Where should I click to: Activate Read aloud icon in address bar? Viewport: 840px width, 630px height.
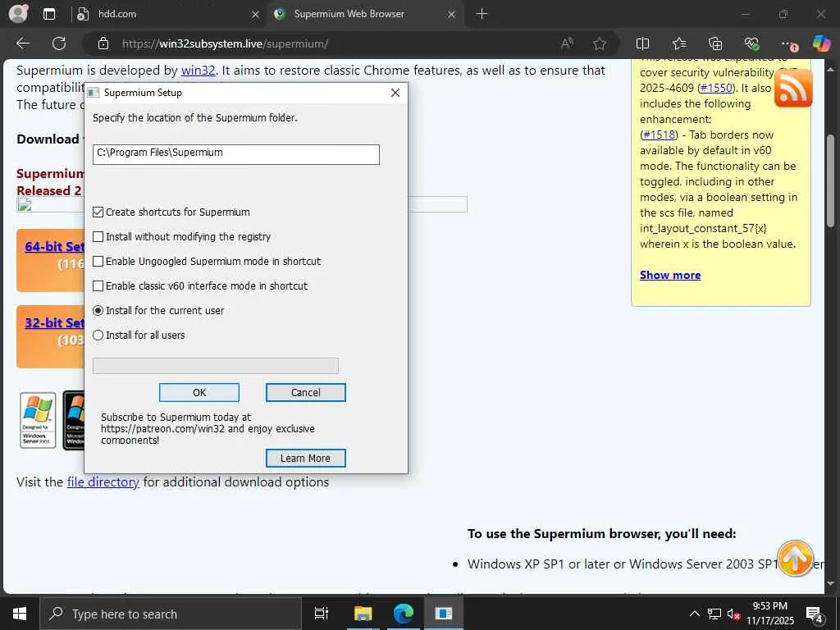pyautogui.click(x=567, y=43)
